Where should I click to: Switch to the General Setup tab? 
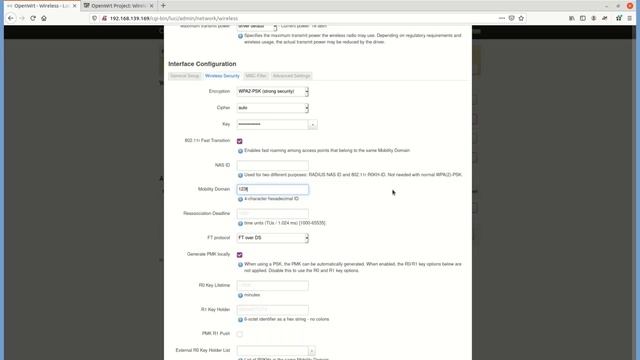pyautogui.click(x=184, y=76)
